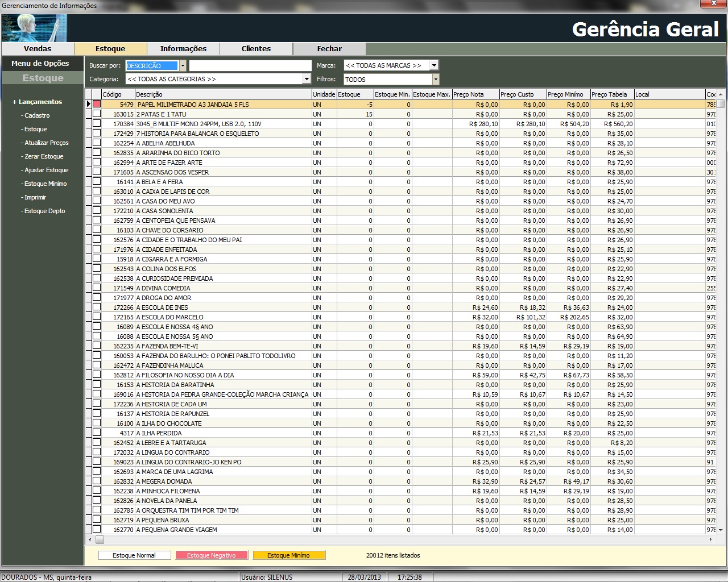Open Estoque Depto option
728x582 pixels.
point(43,211)
